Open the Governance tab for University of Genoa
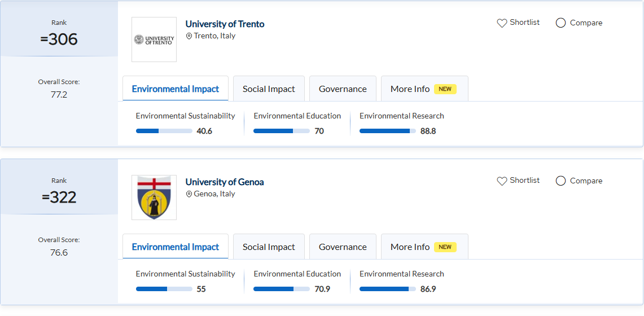This screenshot has width=644, height=316. 343,247
